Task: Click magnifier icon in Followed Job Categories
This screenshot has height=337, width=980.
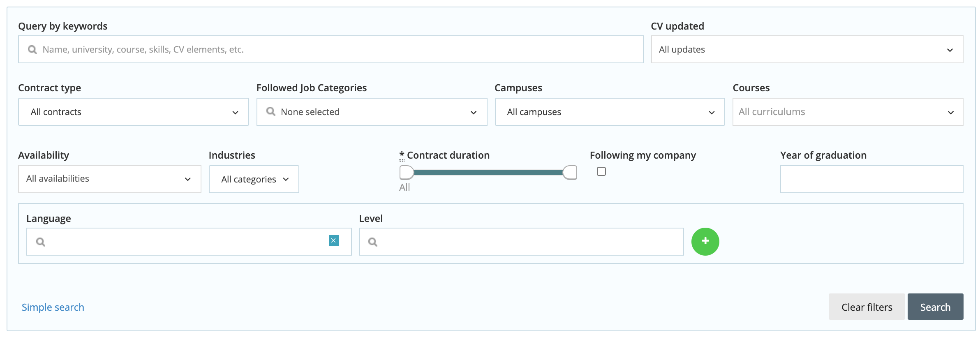Action: (x=270, y=111)
